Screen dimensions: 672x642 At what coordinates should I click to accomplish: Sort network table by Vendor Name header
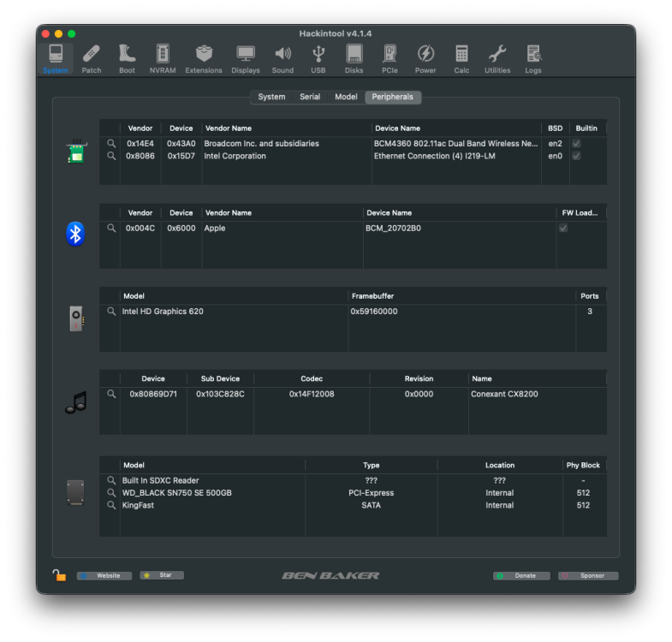[287, 128]
